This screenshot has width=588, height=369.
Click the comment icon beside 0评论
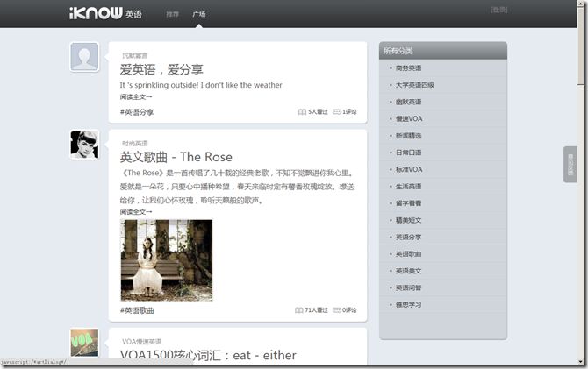coord(337,310)
